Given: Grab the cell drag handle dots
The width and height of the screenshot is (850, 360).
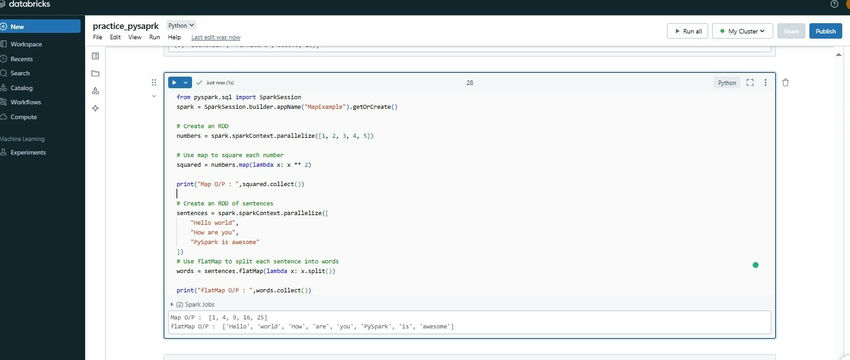Looking at the screenshot, I should [154, 82].
